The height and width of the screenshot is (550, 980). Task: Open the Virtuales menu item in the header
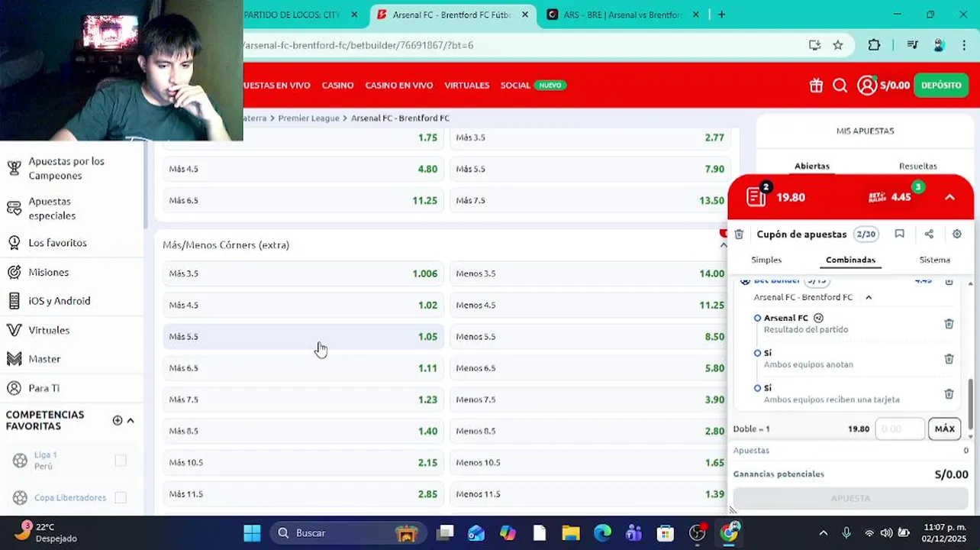[x=466, y=86]
